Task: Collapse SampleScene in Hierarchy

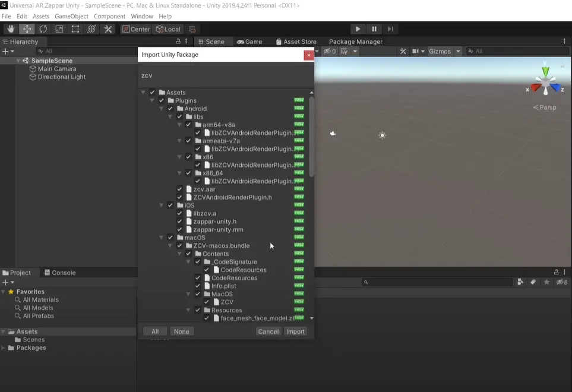Action: click(x=18, y=61)
